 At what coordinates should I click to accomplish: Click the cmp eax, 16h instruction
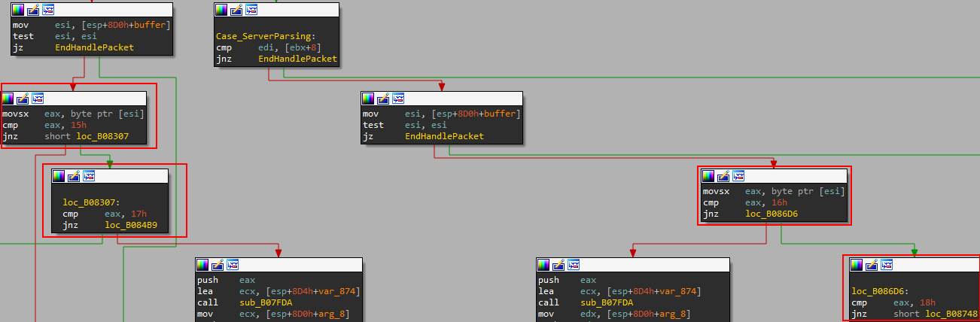coord(745,202)
